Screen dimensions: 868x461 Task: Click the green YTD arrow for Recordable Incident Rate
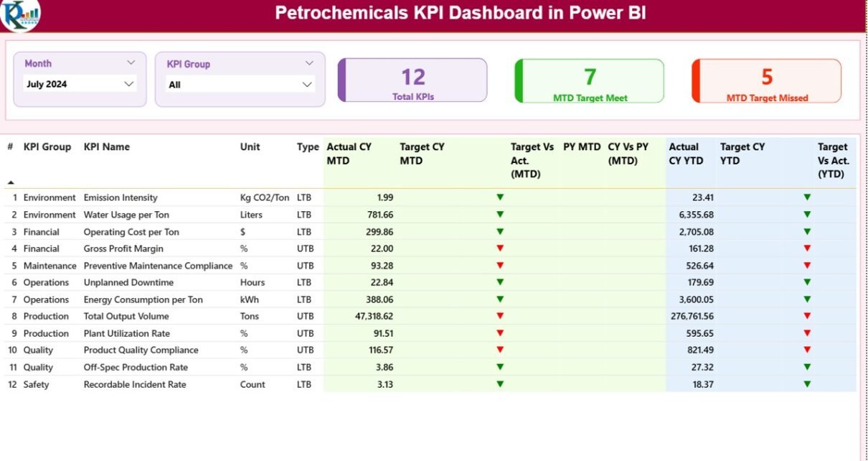pyautogui.click(x=807, y=384)
